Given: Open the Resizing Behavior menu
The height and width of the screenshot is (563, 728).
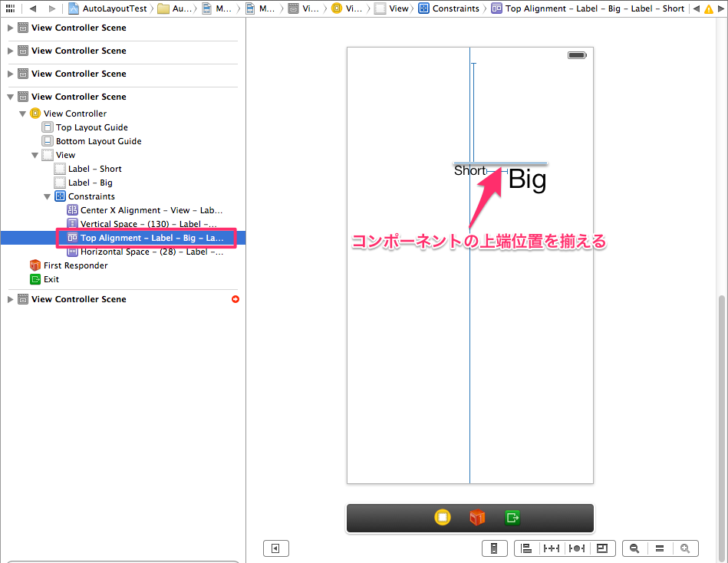Looking at the screenshot, I should (602, 548).
